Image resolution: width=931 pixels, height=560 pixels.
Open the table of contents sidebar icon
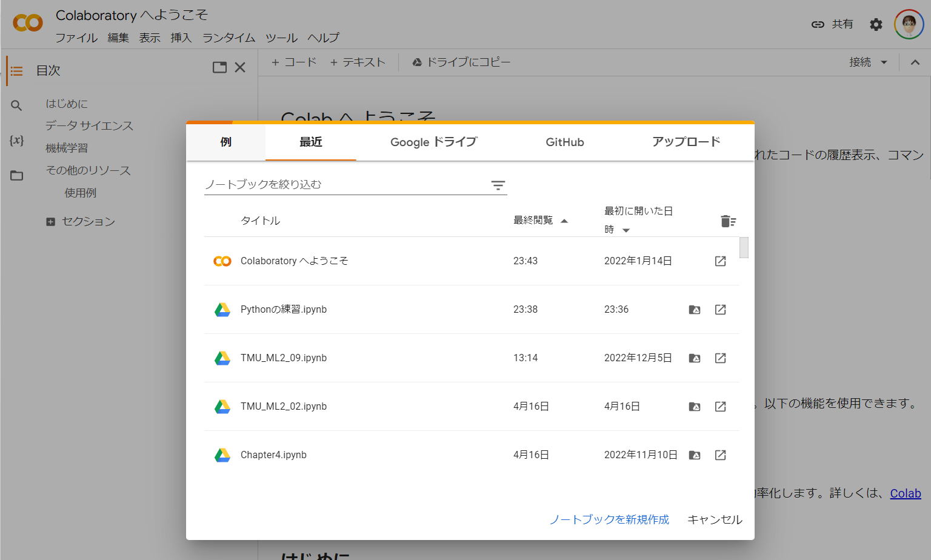click(x=16, y=71)
